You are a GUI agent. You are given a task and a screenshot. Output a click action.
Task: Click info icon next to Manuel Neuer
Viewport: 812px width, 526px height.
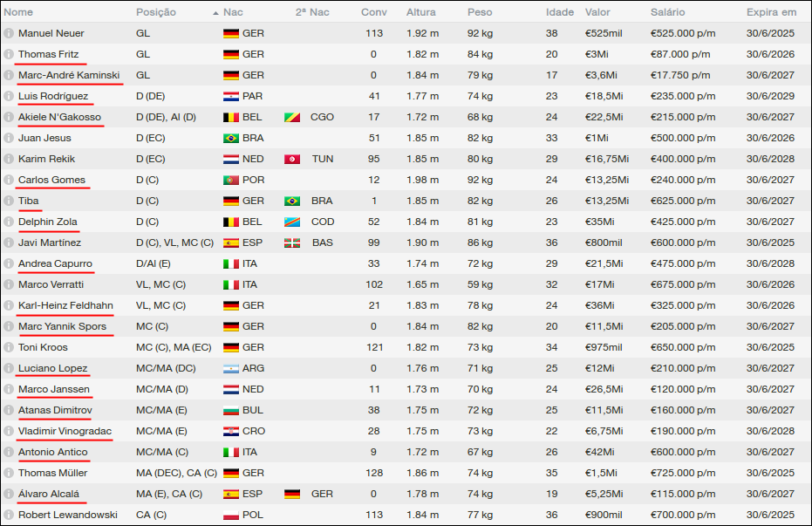tap(9, 33)
